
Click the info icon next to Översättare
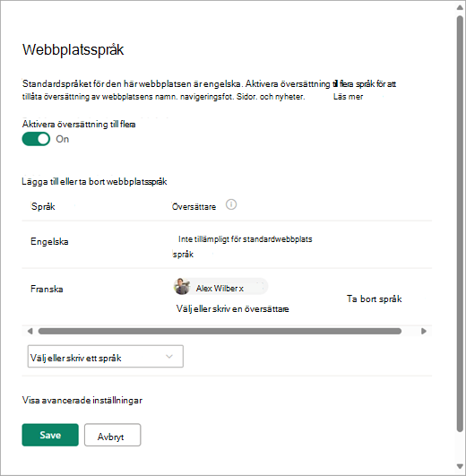pos(231,205)
